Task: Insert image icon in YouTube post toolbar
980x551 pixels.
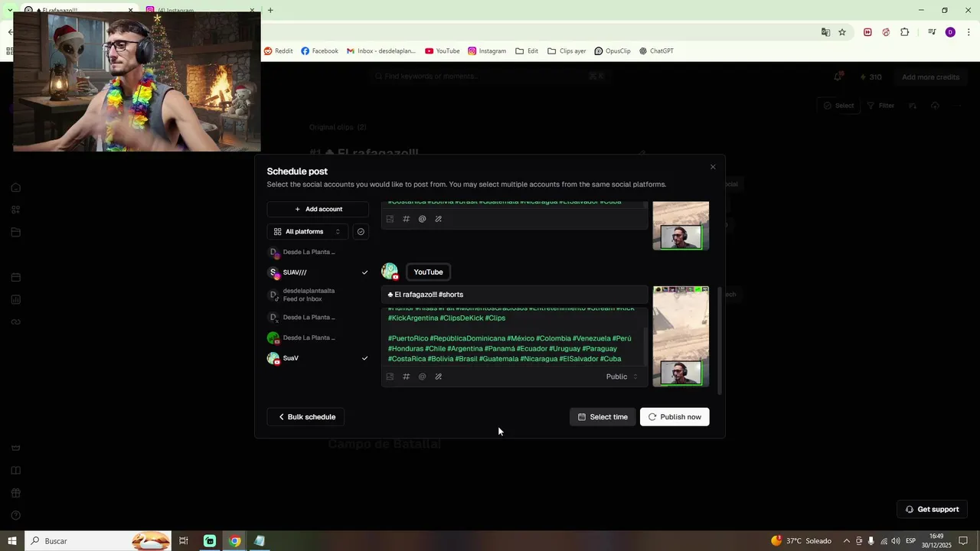Action: (x=390, y=377)
